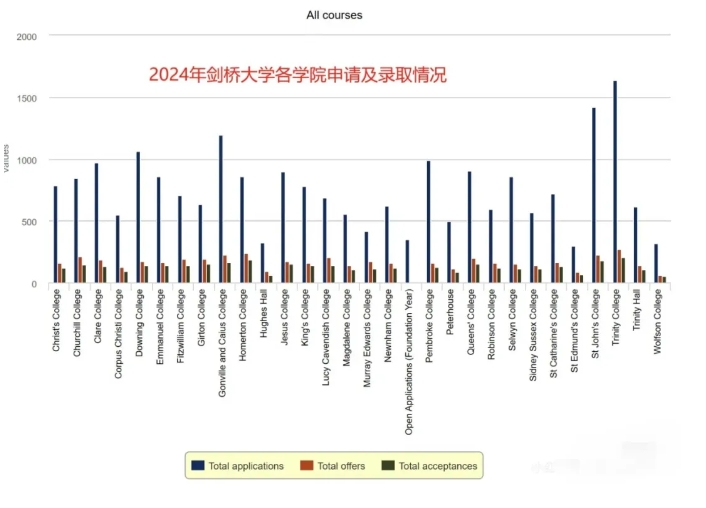Click St John's College's blue applications bar
Screen dimensions: 706x508
pos(594,195)
